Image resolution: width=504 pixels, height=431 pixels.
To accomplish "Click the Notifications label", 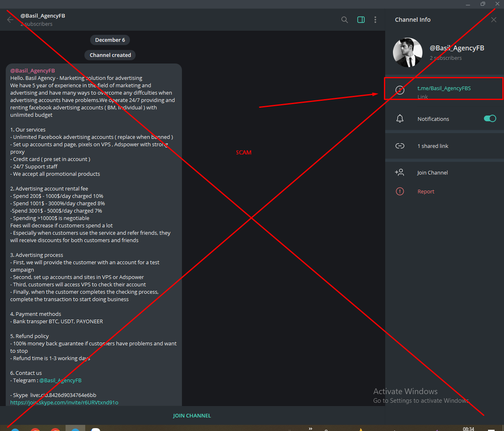I will [x=433, y=119].
